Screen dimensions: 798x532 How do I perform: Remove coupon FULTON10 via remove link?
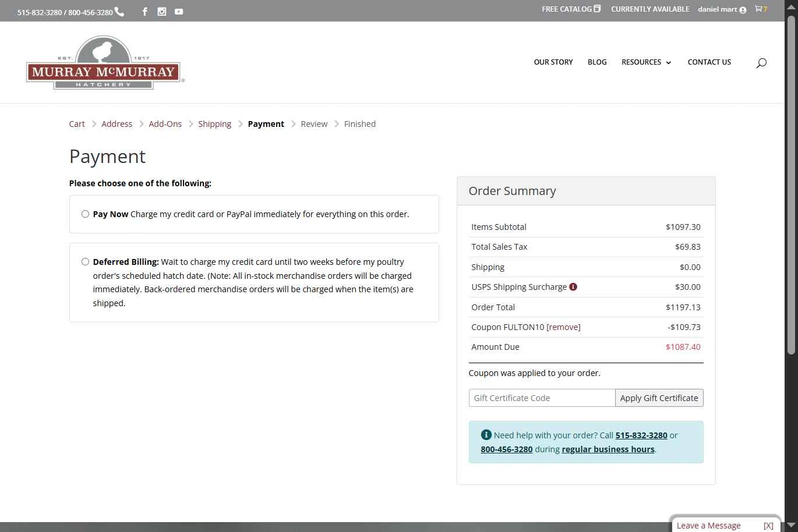coord(563,327)
